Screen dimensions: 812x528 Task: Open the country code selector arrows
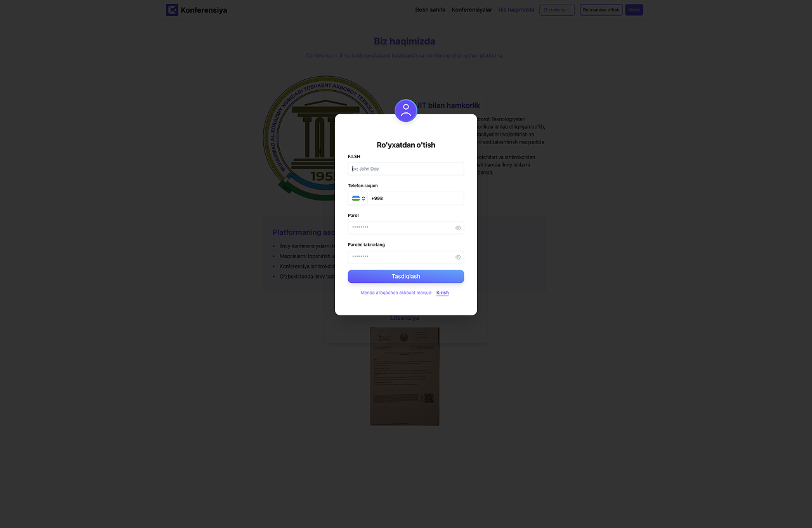pos(363,199)
